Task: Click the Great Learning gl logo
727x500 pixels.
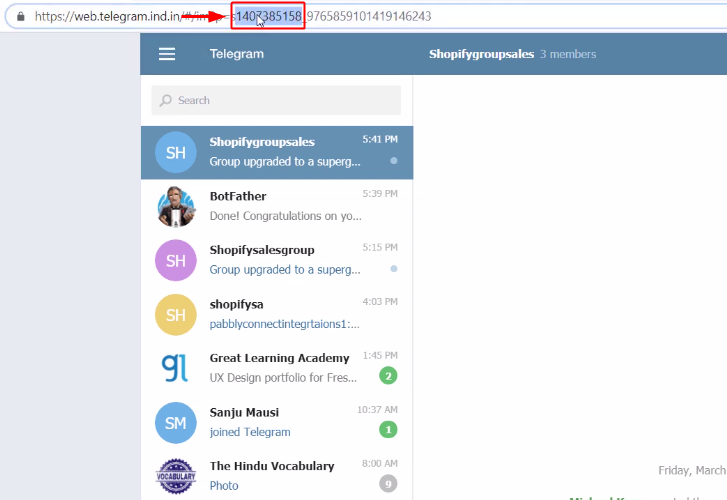Action: tap(176, 368)
